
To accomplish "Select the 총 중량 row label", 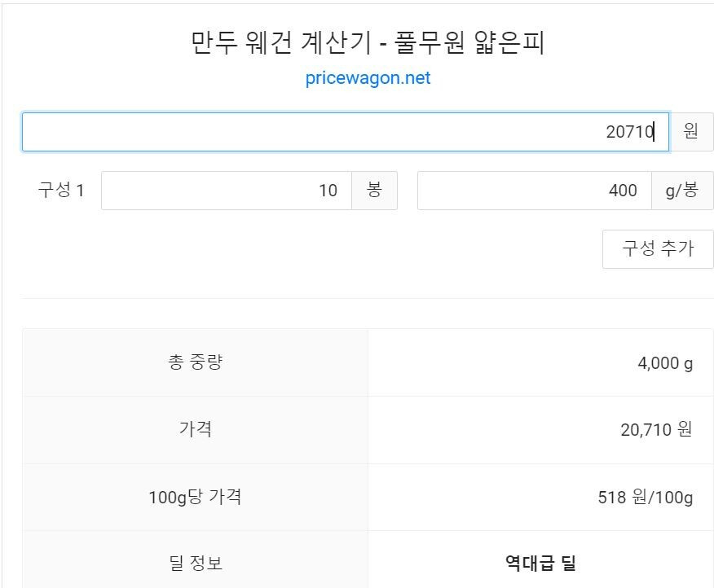I will 196,362.
